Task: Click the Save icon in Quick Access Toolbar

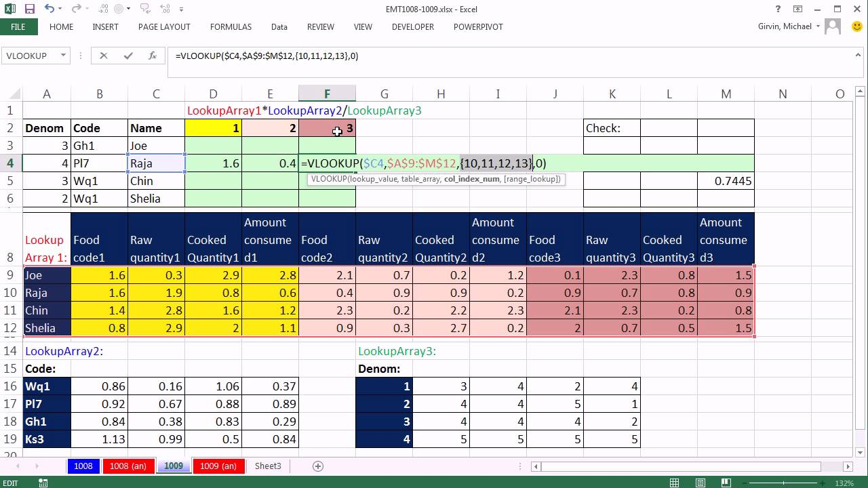Action: (x=30, y=9)
